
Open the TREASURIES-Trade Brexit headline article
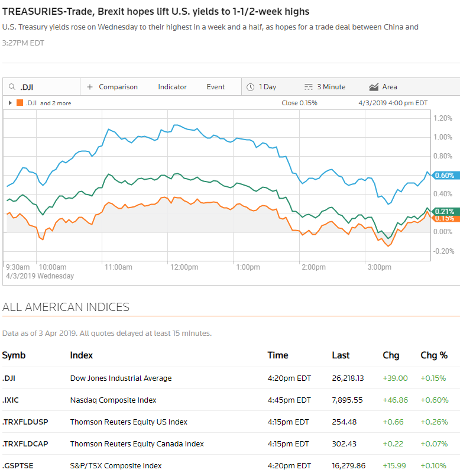156,12
